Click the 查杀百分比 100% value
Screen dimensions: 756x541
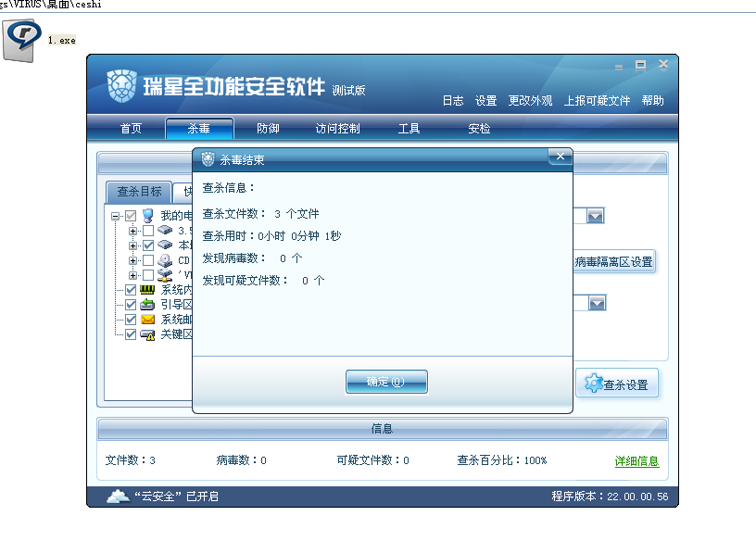pos(502,460)
